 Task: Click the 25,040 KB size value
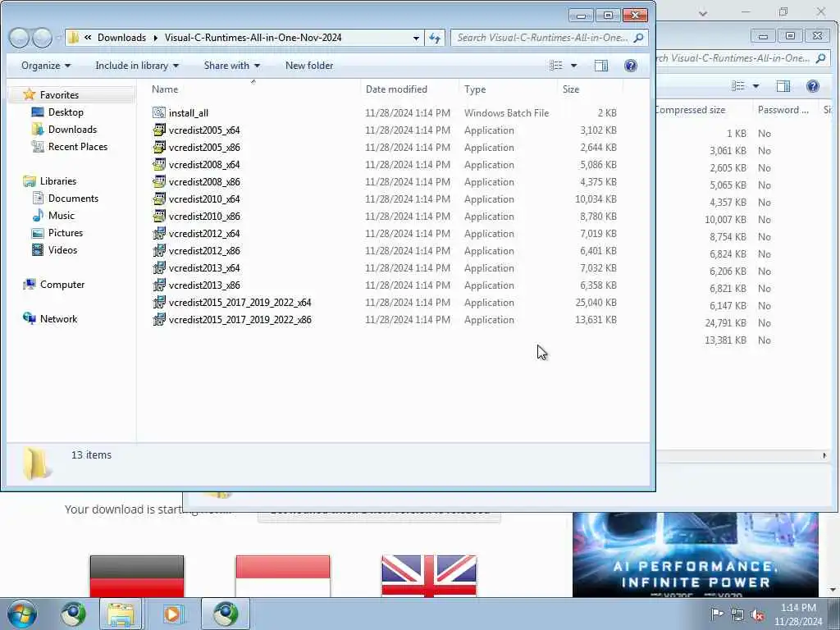[596, 303]
